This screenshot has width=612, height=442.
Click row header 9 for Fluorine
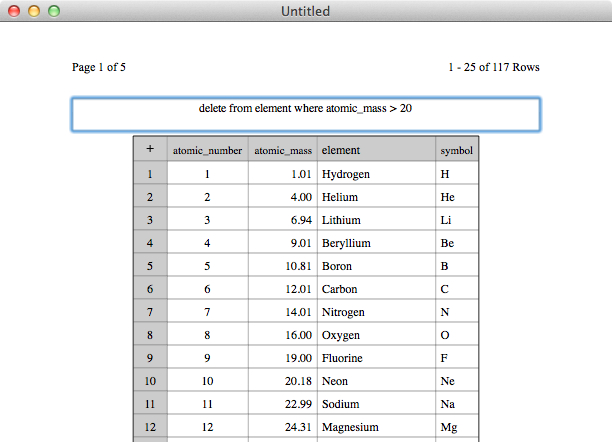click(150, 358)
